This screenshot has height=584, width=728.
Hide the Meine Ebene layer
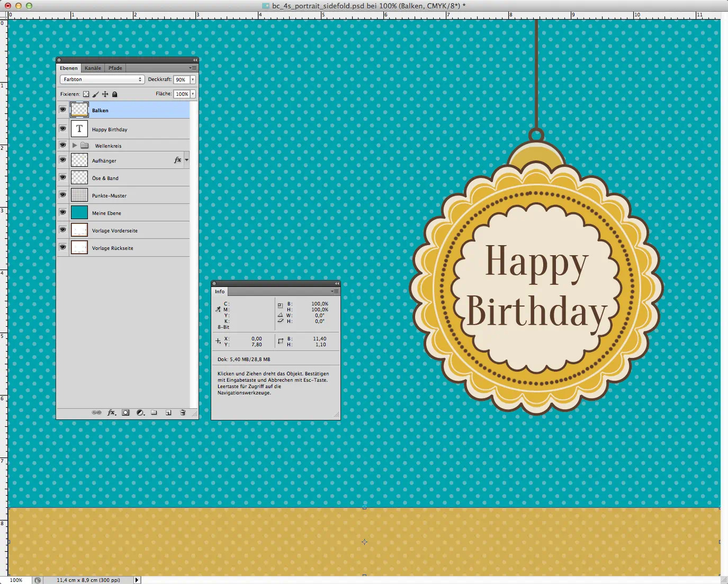[x=62, y=212]
